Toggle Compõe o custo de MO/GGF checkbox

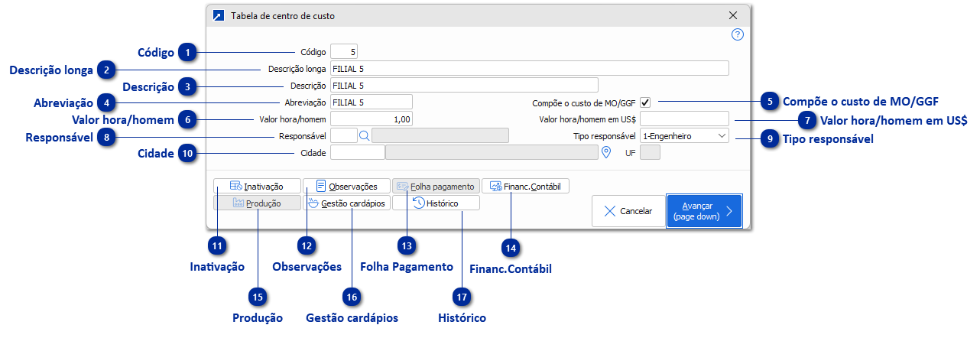point(645,102)
